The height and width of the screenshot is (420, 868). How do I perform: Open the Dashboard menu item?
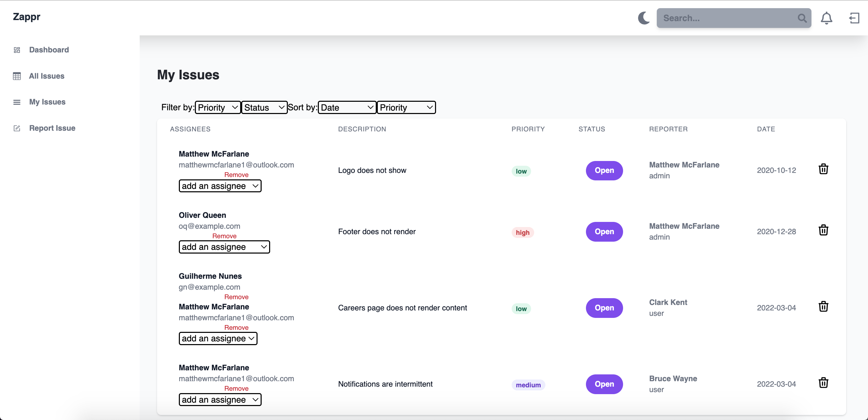49,50
